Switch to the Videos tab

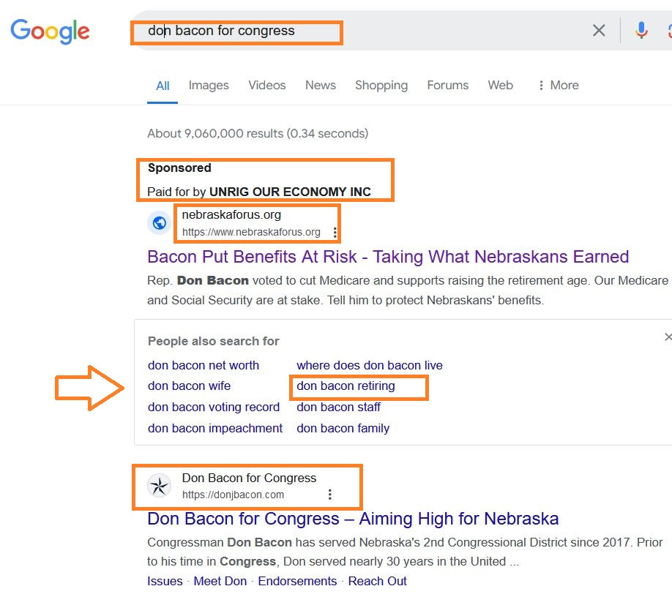[267, 86]
